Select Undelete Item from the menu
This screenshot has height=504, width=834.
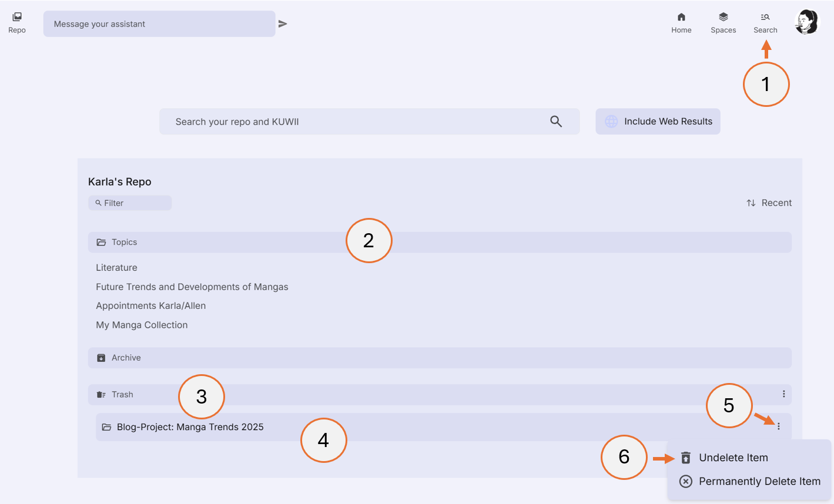tap(733, 457)
